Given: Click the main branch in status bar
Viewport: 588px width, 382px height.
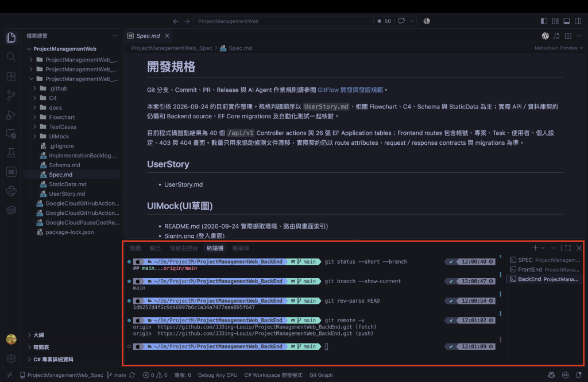Looking at the screenshot, I should [x=116, y=375].
